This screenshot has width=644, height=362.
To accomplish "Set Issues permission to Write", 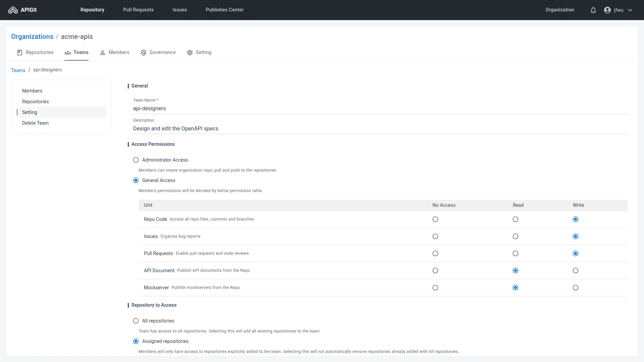I will pos(576,237).
